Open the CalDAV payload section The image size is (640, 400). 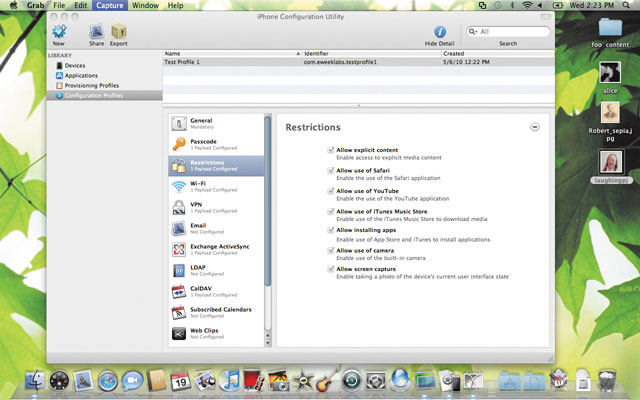coord(216,291)
